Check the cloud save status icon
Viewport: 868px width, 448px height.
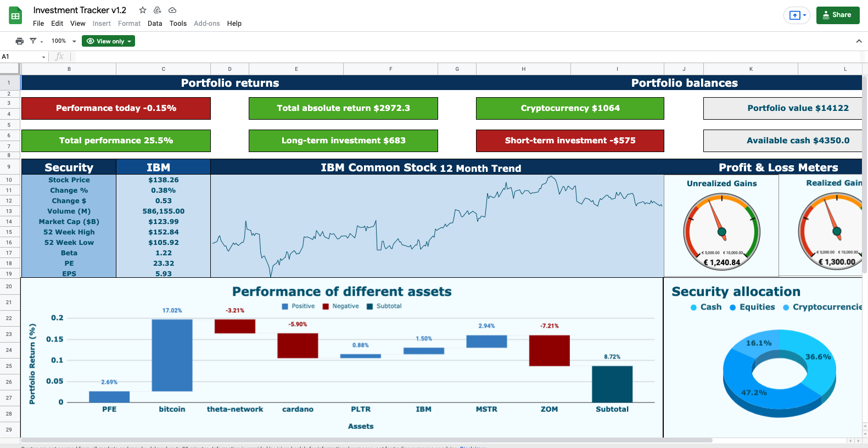point(172,10)
